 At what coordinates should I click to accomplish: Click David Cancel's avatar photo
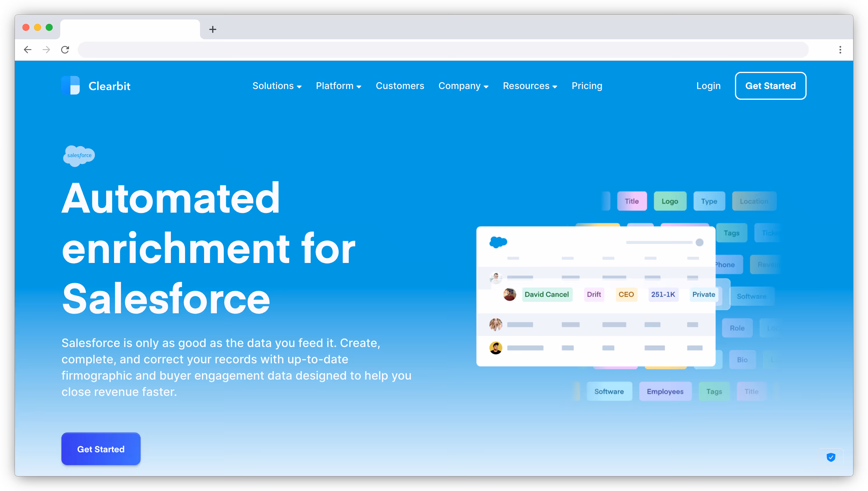tap(509, 294)
